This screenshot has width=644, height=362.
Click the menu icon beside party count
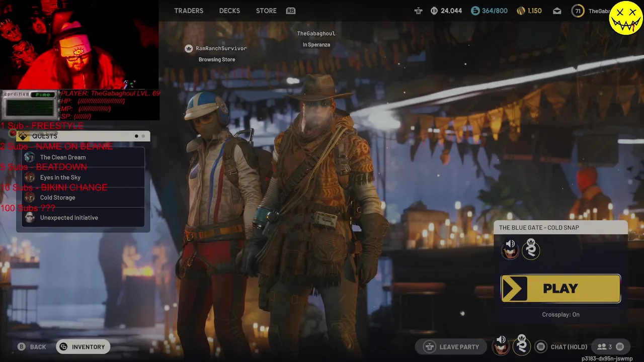coord(620,347)
